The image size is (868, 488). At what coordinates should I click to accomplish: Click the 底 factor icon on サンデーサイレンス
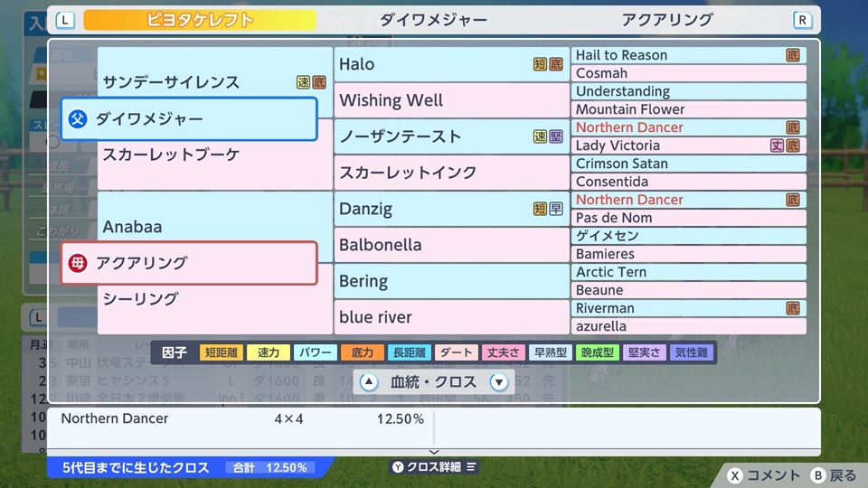coord(319,82)
